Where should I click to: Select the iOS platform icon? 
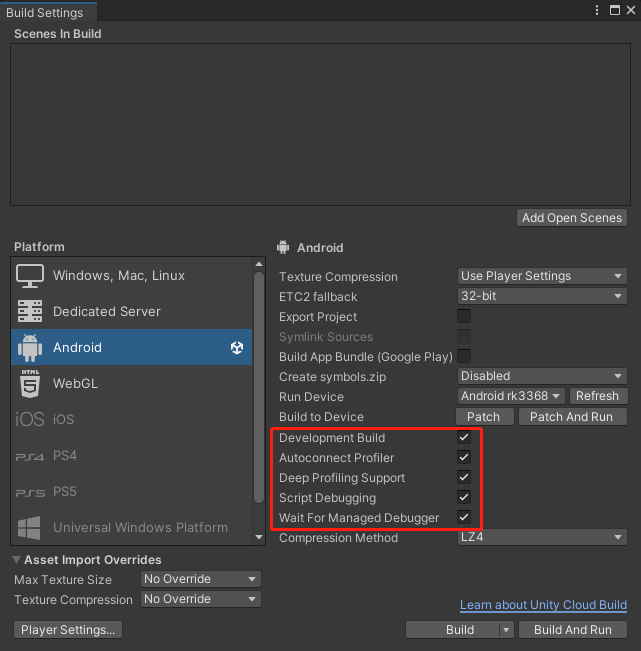pyautogui.click(x=30, y=419)
